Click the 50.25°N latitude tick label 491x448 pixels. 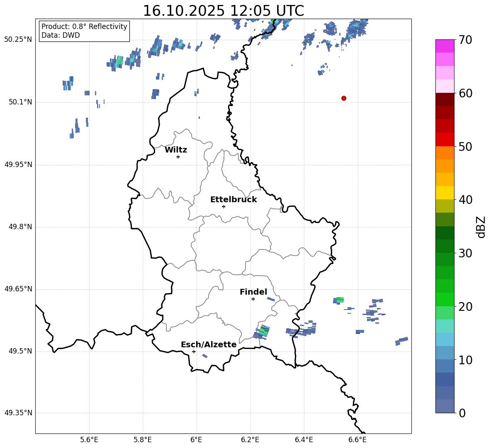click(18, 40)
